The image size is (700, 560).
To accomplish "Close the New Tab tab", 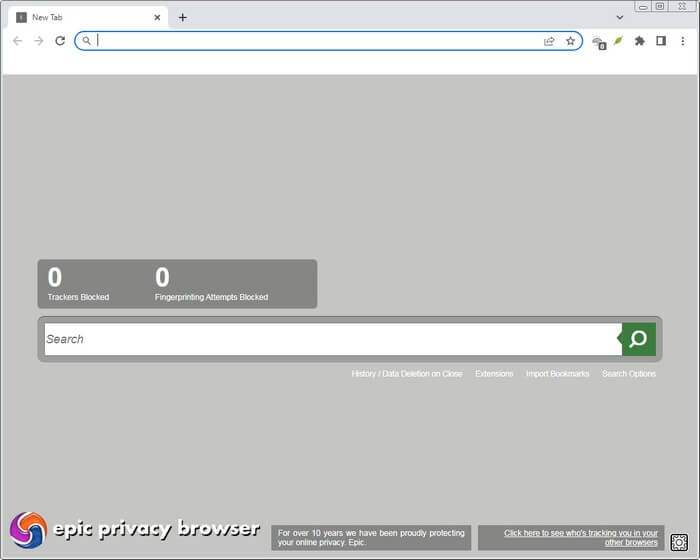I will [157, 17].
